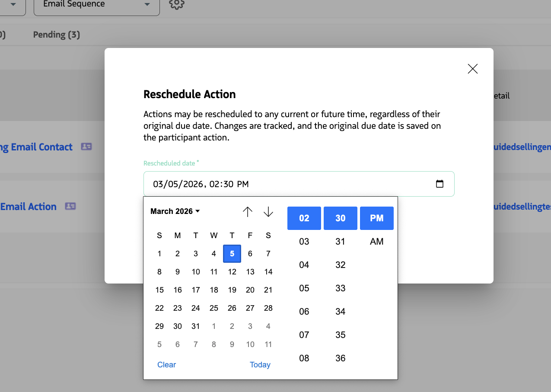This screenshot has width=551, height=392.
Task: Switch the time period to AM
Action: (x=376, y=242)
